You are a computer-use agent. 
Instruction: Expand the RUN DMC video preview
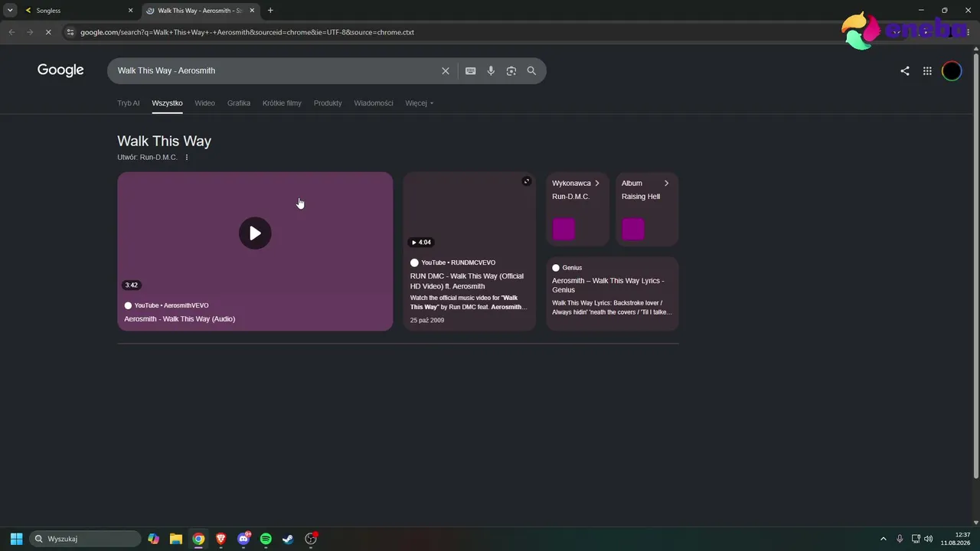[x=526, y=181]
